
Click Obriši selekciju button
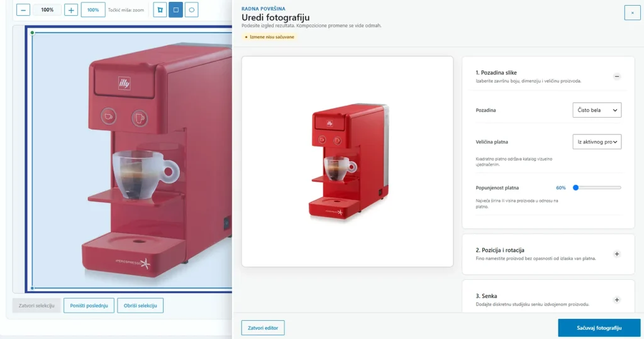pos(140,305)
